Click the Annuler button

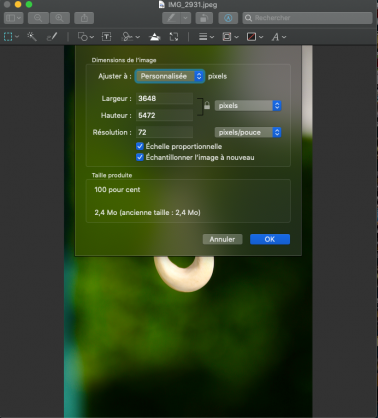point(222,239)
